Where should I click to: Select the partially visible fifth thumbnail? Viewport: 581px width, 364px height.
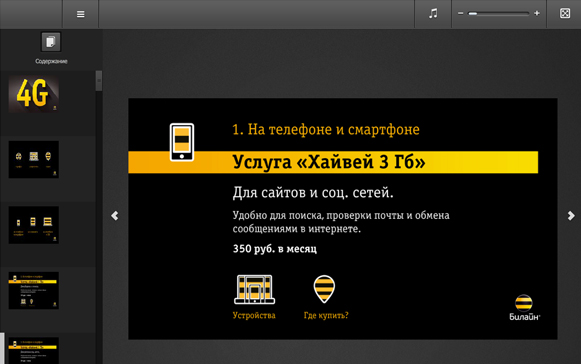[34, 351]
